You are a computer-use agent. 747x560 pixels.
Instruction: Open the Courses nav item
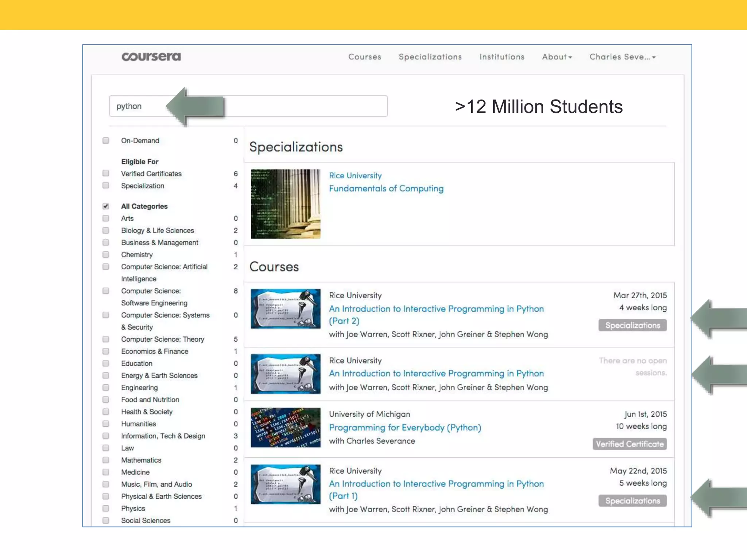(x=365, y=57)
